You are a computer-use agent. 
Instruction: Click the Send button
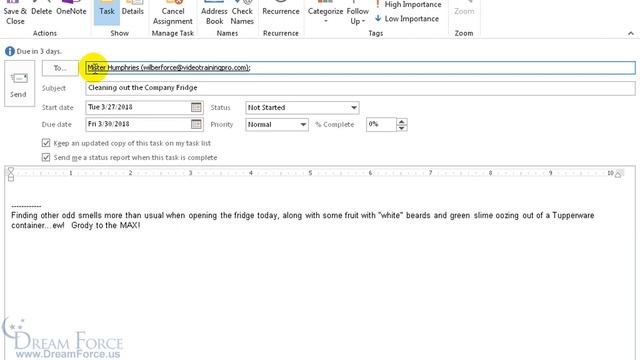pos(19,84)
